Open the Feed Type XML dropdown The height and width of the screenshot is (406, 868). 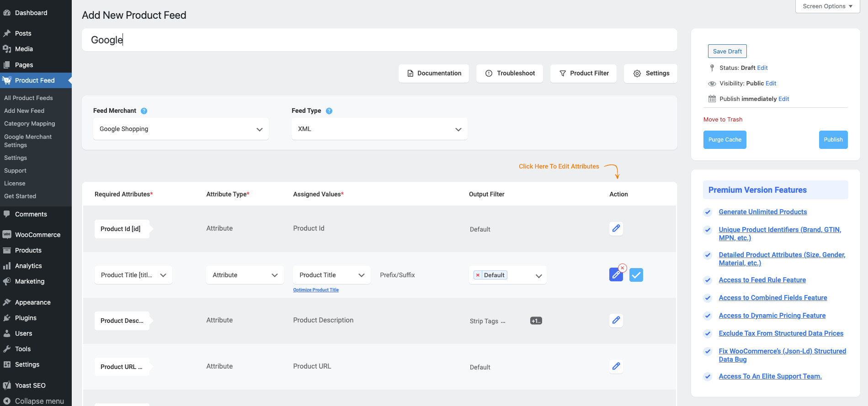pyautogui.click(x=379, y=129)
